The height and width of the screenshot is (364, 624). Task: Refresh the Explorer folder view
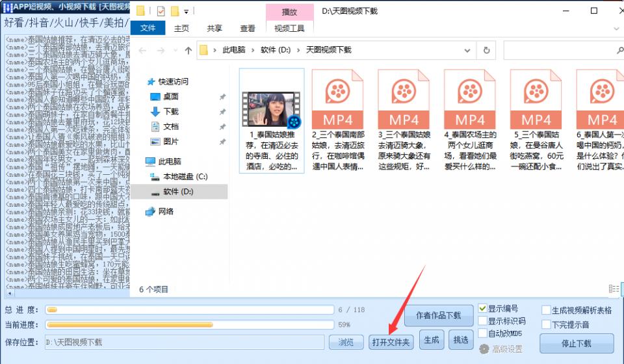(x=486, y=51)
